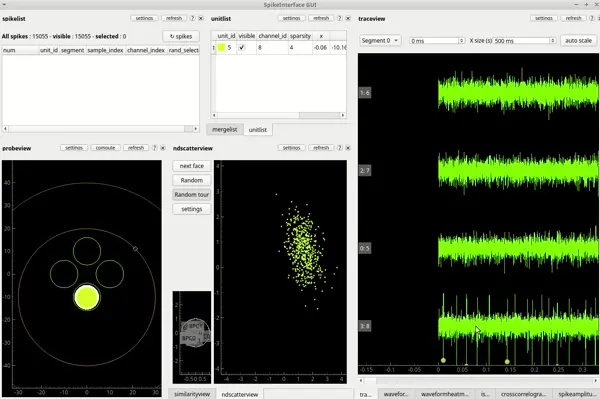Toggle the Random tour button
The image size is (600, 399).
[x=192, y=195]
